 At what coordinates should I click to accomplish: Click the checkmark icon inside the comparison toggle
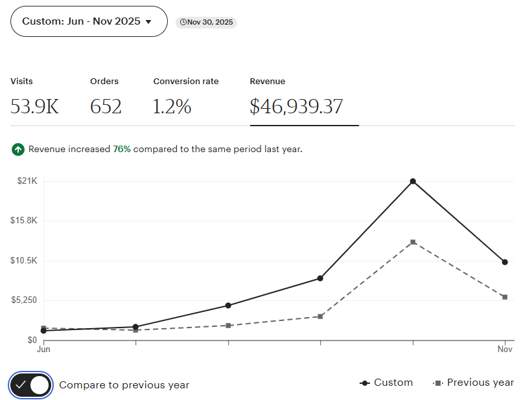tap(21, 384)
